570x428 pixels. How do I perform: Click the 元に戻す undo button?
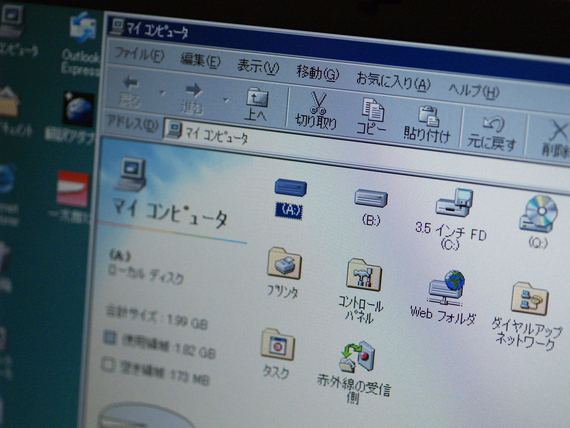492,133
